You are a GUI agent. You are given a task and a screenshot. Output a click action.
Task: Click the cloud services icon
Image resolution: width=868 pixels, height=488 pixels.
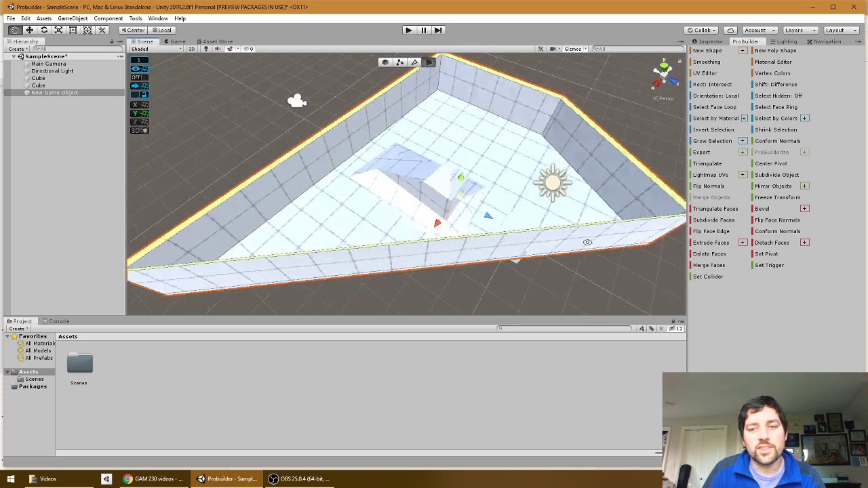coord(730,30)
